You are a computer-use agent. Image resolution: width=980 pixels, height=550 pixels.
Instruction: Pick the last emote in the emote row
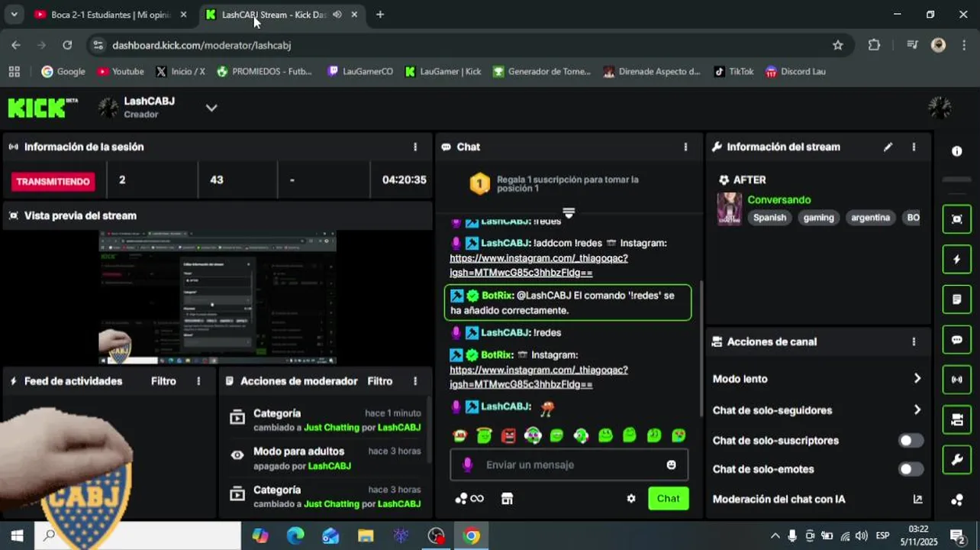pyautogui.click(x=679, y=435)
